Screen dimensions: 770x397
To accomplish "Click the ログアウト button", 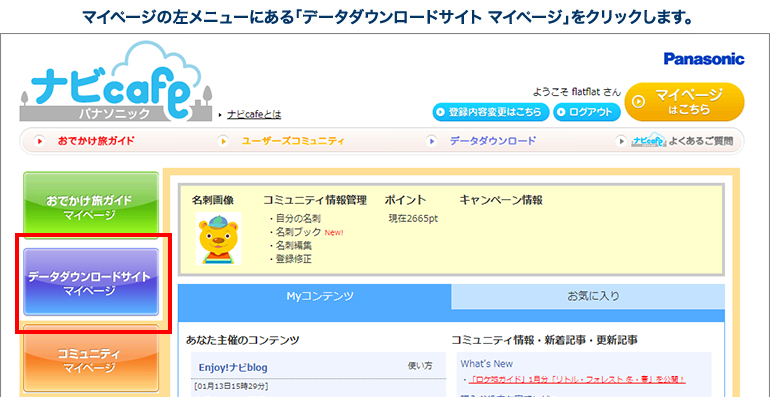I will (x=587, y=112).
